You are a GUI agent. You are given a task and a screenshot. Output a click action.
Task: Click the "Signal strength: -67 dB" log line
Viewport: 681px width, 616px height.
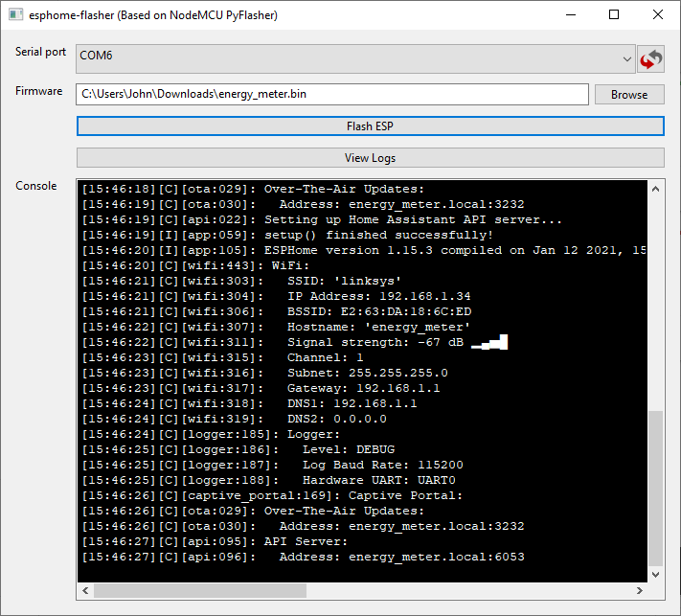pos(295,342)
